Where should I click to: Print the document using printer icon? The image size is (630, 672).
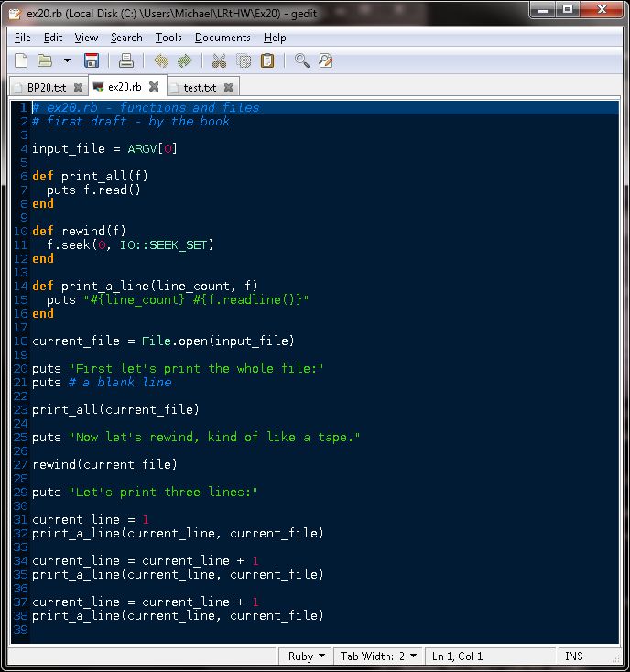(x=126, y=60)
